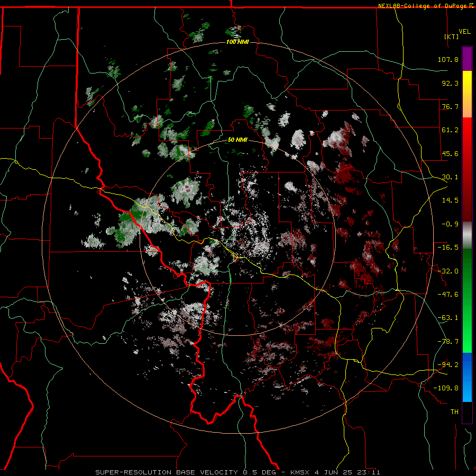Click the -109.8 velocity scale value
Viewport: 476px width, 476px height.
tap(446, 388)
